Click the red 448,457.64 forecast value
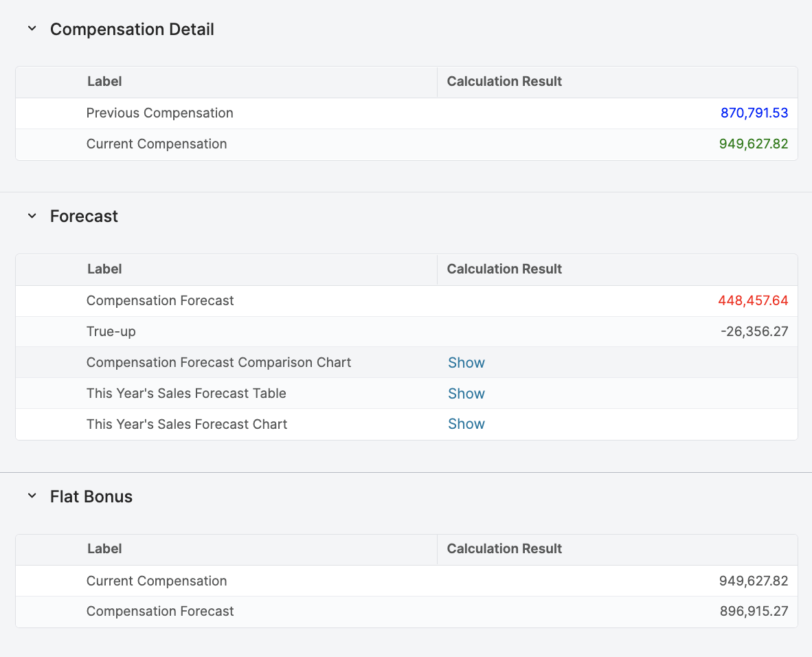812x657 pixels. (752, 300)
